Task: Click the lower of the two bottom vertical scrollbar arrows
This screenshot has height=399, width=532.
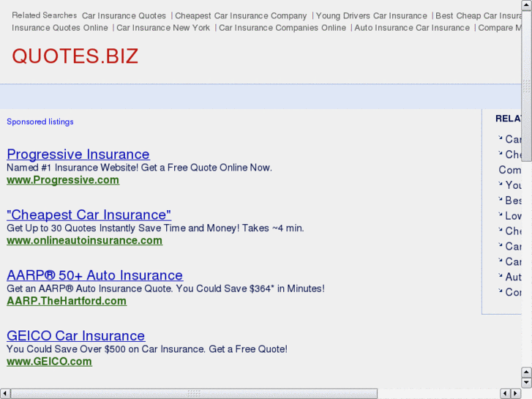Action: pyautogui.click(x=527, y=382)
